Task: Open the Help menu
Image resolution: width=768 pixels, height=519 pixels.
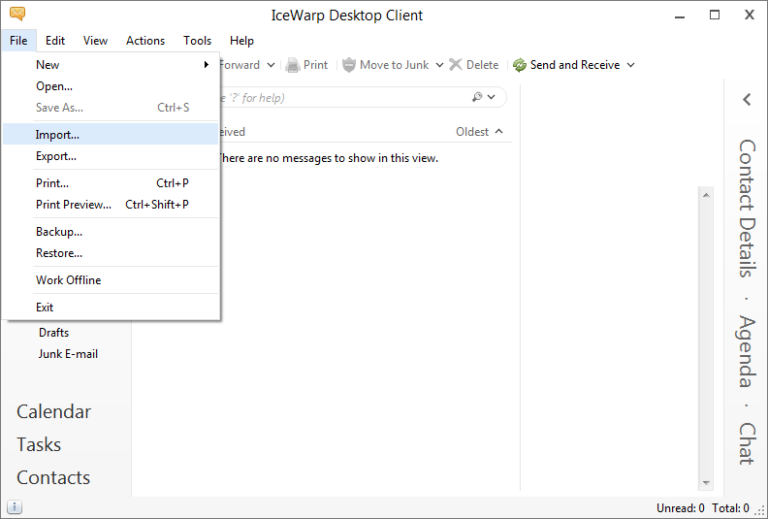Action: (242, 41)
